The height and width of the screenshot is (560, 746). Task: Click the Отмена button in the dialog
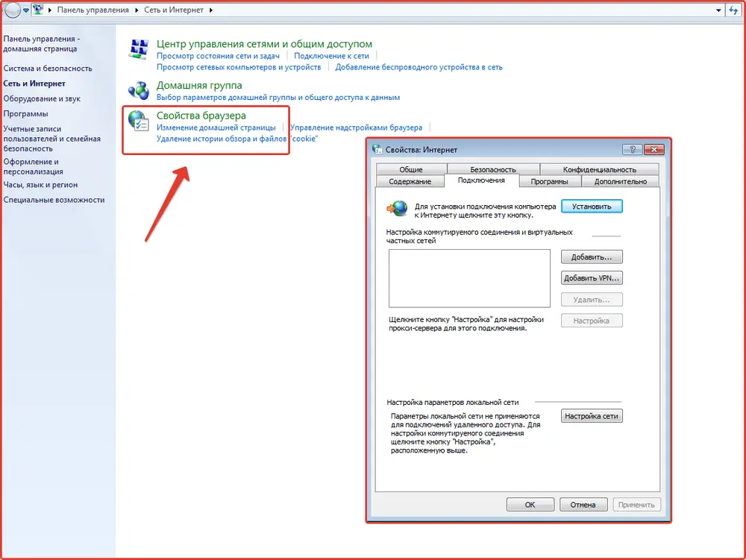[583, 505]
